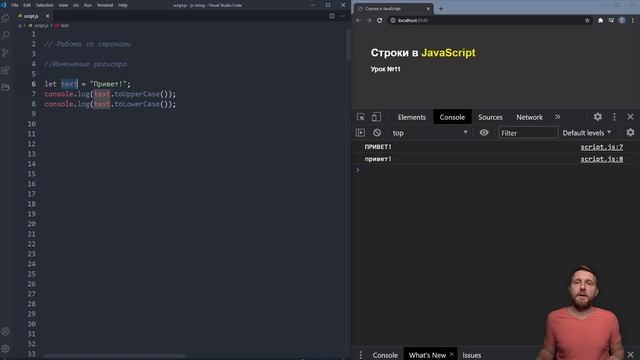This screenshot has width=640, height=360.
Task: Click the localhost address bar
Action: [x=486, y=20]
